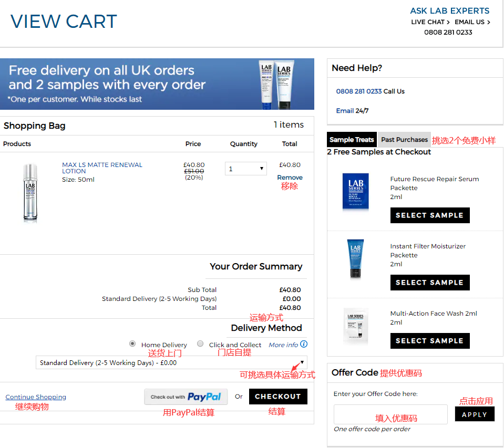
Task: Select the Home Delivery radio button
Action: coord(132,343)
